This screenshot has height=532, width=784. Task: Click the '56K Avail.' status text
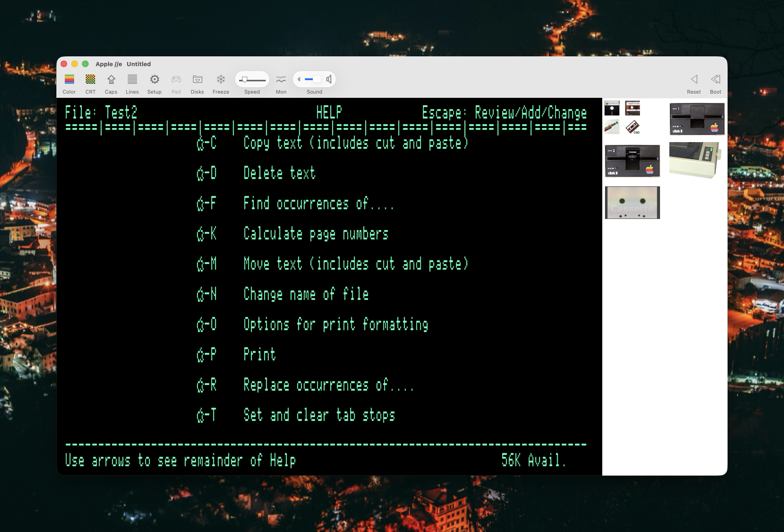click(534, 460)
